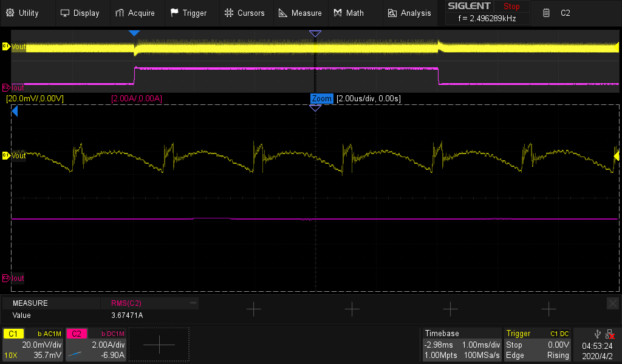622x364 pixels.
Task: Add a channel using the plus box beside C2
Action: click(x=159, y=345)
